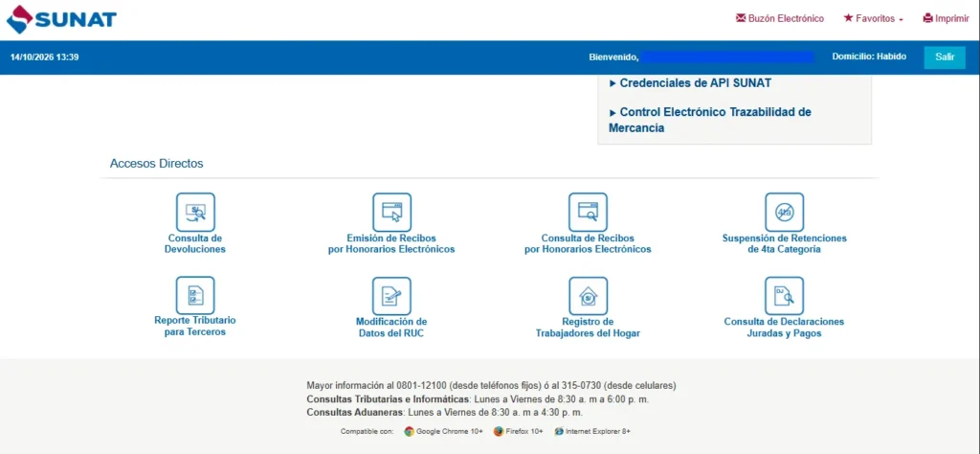Viewport: 980px width, 454px height.
Task: Open Suspensión de Retenciones 4ta icon
Action: pyautogui.click(x=785, y=212)
